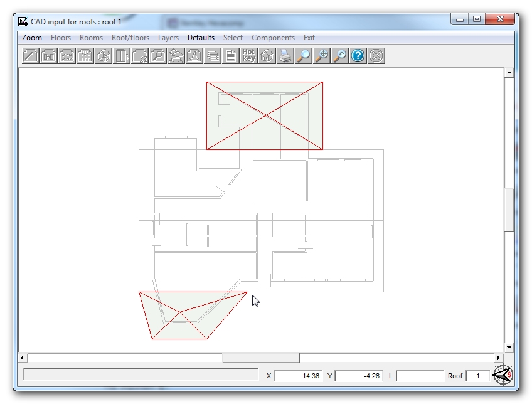Open the Layers menu
Screen dimensions: 532x404
pos(168,38)
